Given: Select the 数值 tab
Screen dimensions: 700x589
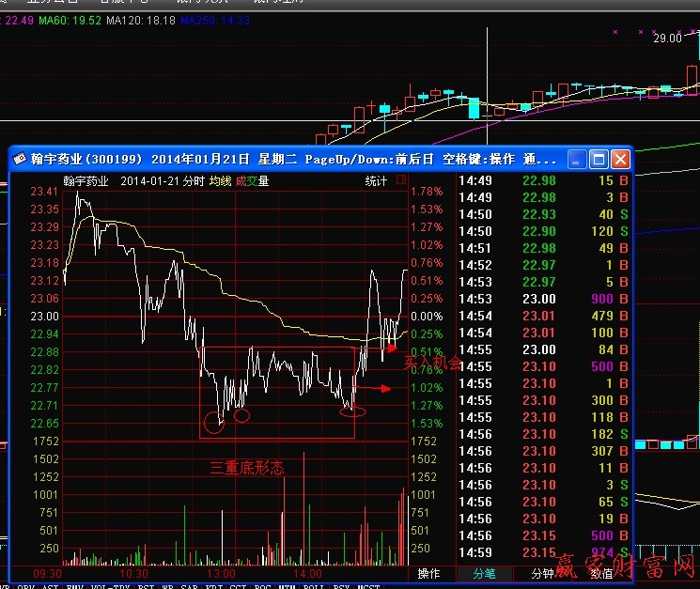Looking at the screenshot, I should tap(601, 573).
